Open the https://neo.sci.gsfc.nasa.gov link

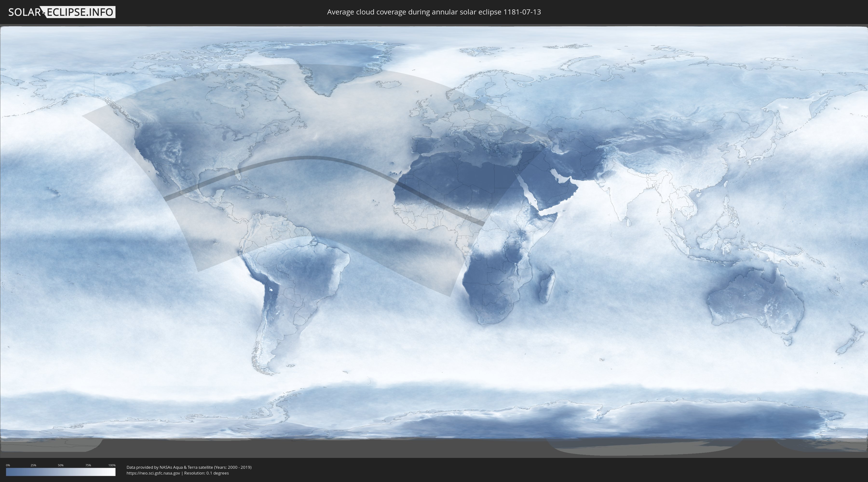pos(153,473)
